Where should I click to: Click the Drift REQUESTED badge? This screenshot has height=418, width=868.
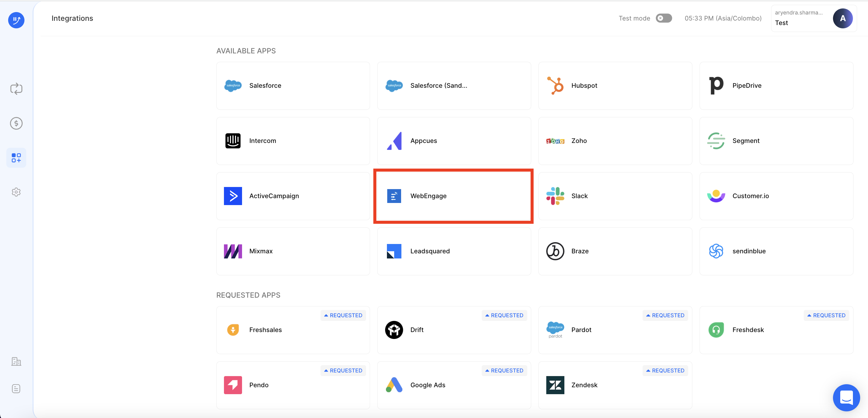504,315
